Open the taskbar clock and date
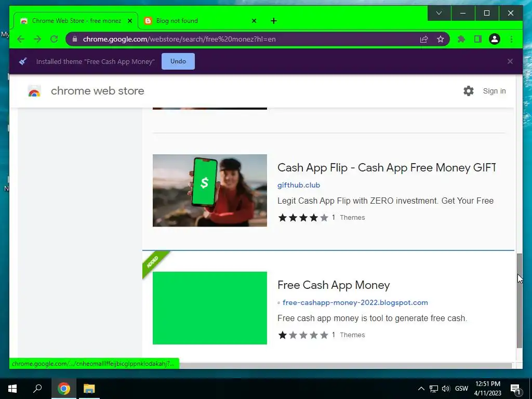Viewport: 532px width, 399px height. click(x=487, y=389)
